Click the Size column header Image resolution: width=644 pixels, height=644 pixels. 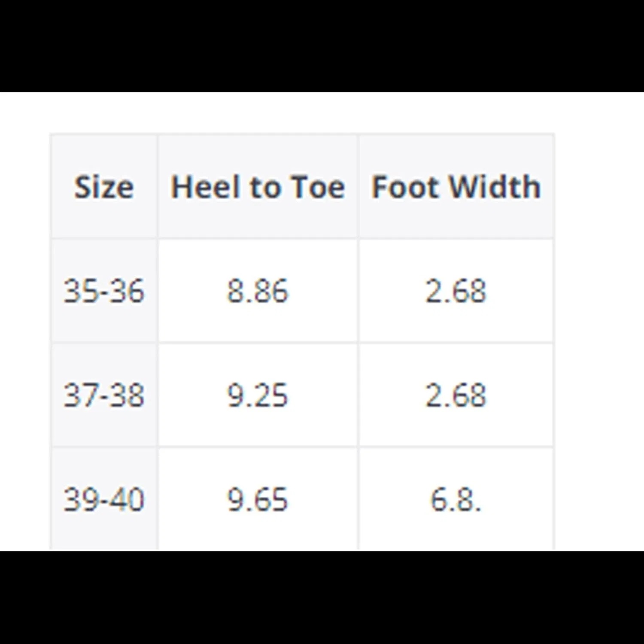[104, 187]
